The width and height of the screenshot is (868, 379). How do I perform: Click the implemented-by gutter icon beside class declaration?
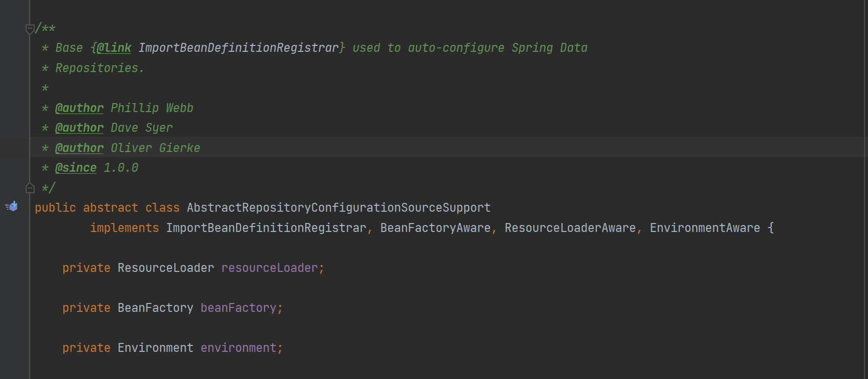tap(11, 206)
